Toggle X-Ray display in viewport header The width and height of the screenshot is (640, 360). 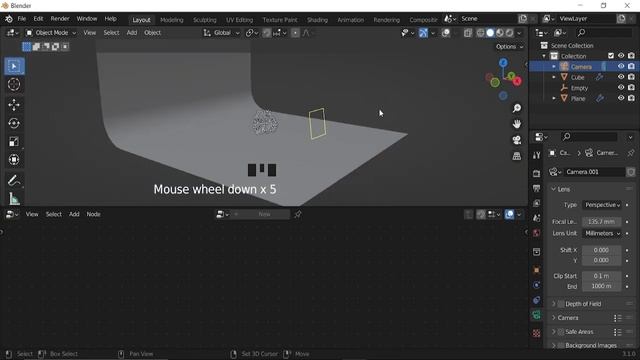click(x=468, y=33)
